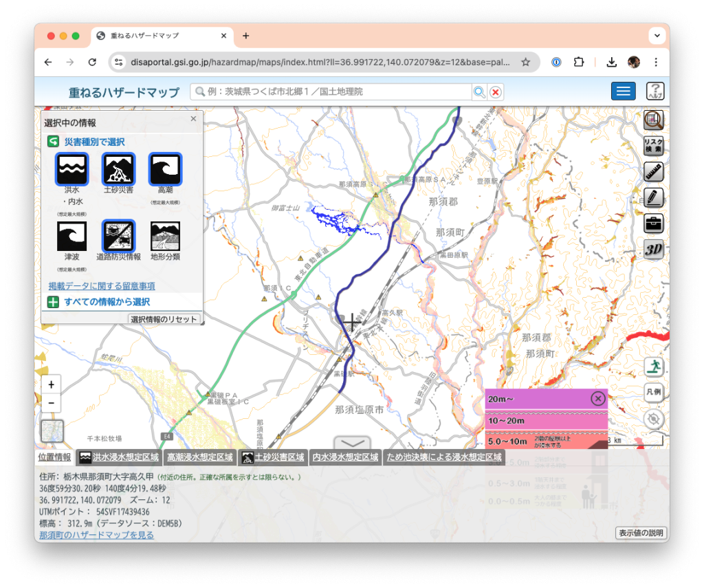
Task: Close the 重ねるハザードマップ browser tab
Action: coord(223,36)
